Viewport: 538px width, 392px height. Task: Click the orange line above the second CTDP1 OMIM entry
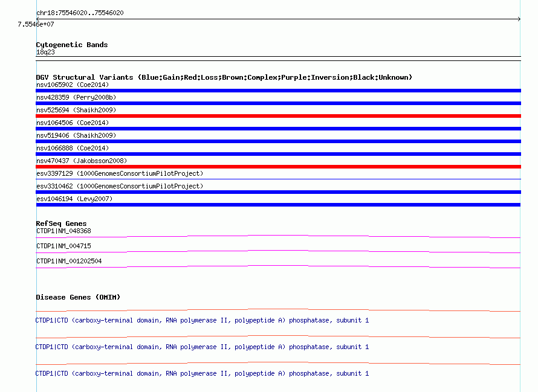click(278, 337)
